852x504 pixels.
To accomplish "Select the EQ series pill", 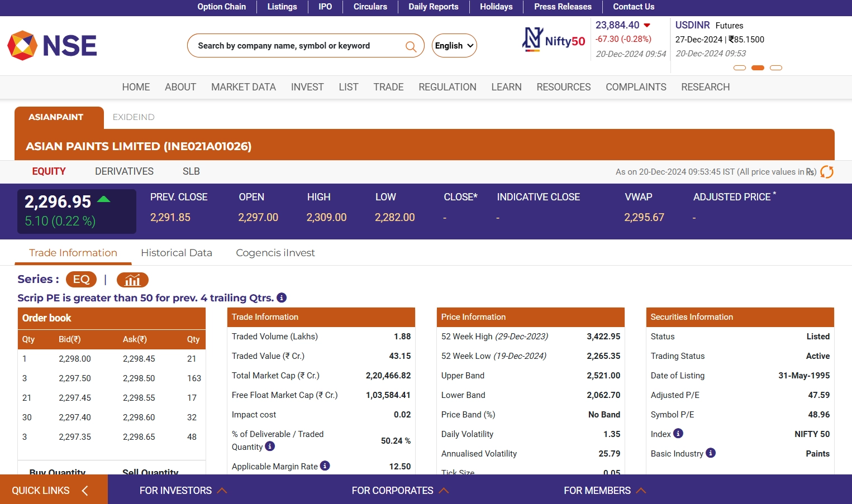I will tap(81, 280).
